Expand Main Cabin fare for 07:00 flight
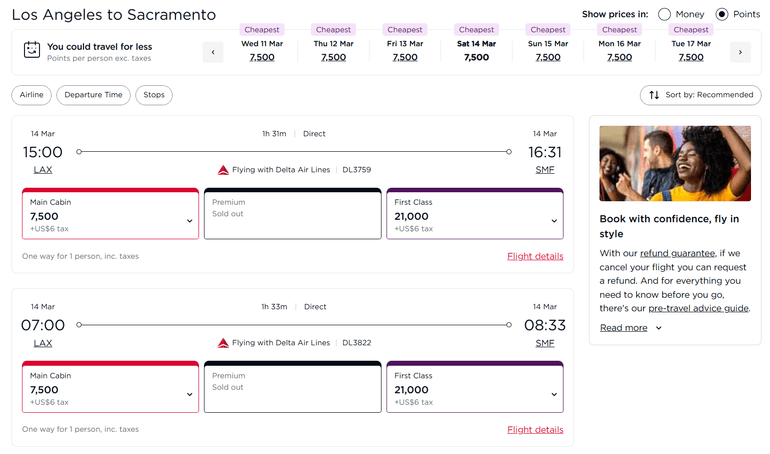This screenshot has width=770, height=454. coord(189,394)
